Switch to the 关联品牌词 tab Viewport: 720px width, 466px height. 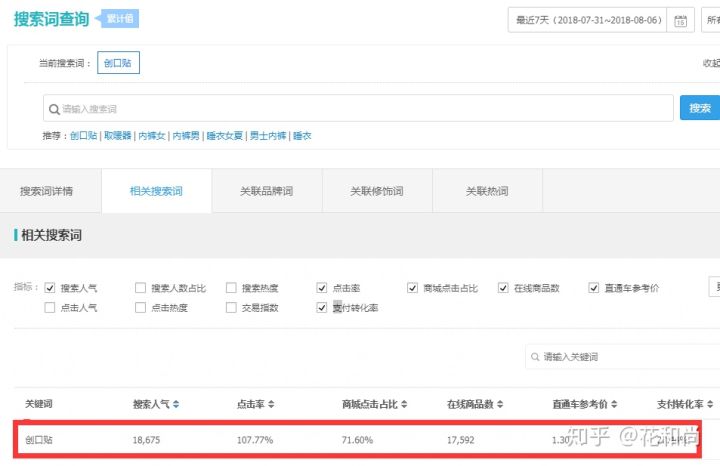coord(267,191)
